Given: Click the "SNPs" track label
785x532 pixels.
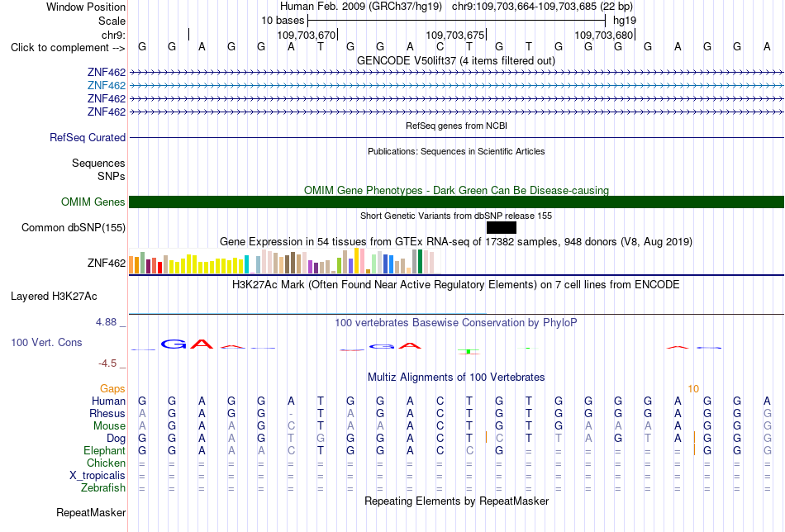Looking at the screenshot, I should point(112,176).
